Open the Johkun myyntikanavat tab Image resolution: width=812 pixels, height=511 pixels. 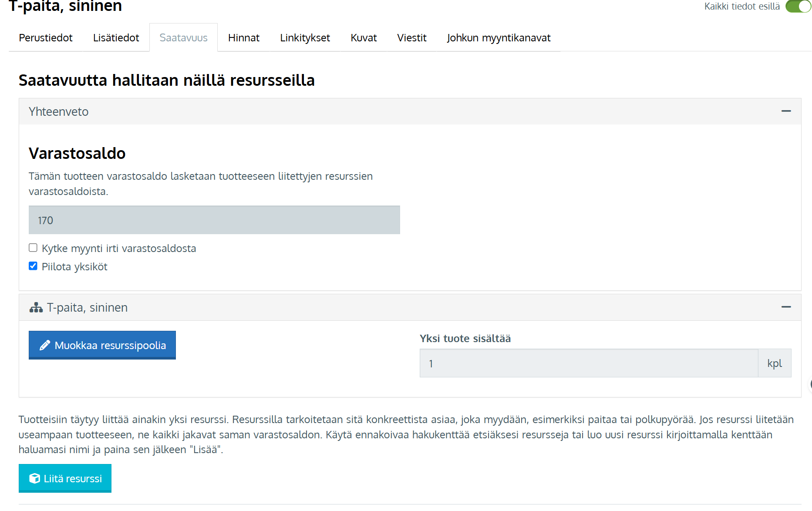499,38
